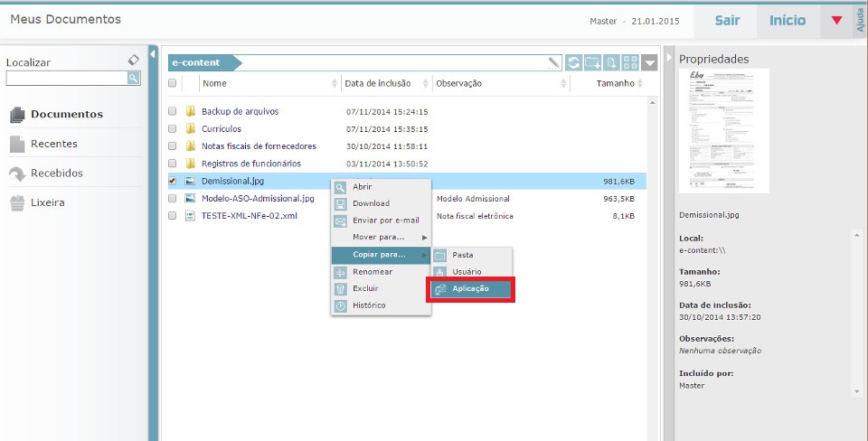
Task: Uncheck the Demissional.jpg checkbox
Action: coord(173,181)
